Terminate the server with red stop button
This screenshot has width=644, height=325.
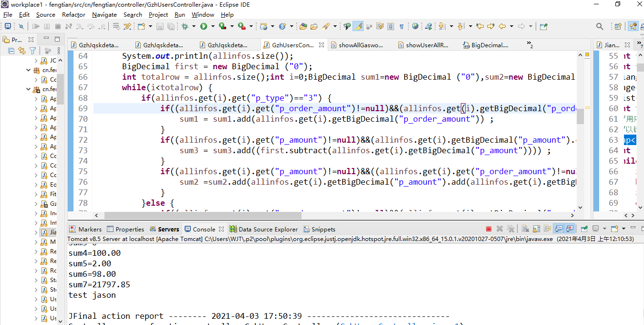(488, 229)
